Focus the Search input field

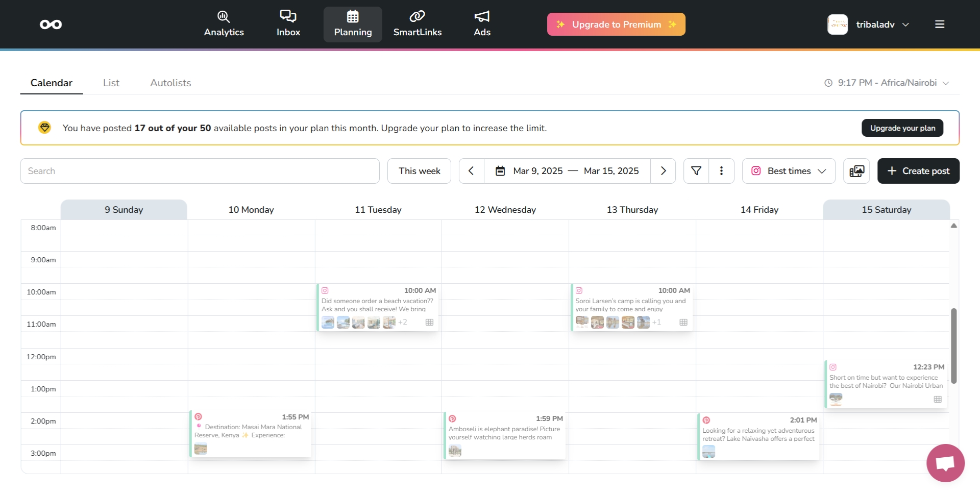click(x=200, y=171)
